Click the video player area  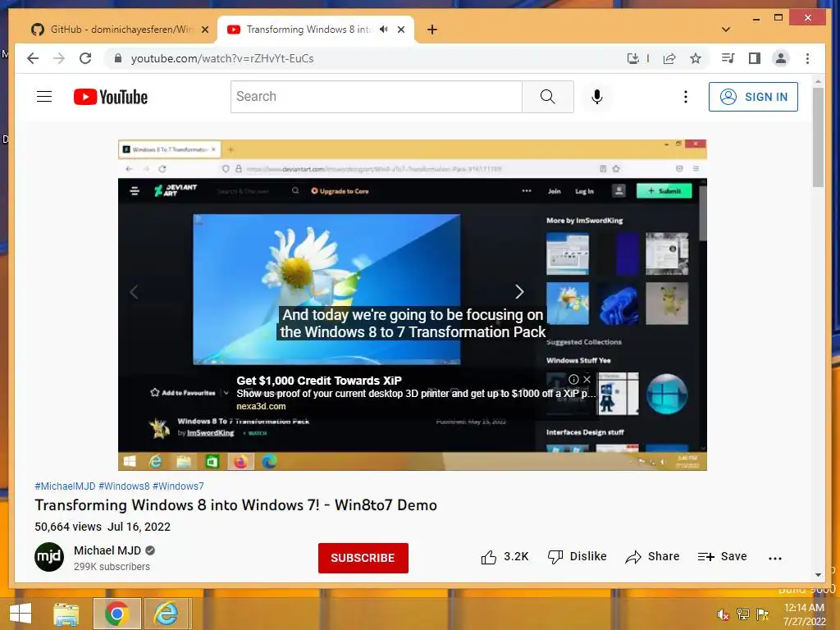tap(412, 305)
